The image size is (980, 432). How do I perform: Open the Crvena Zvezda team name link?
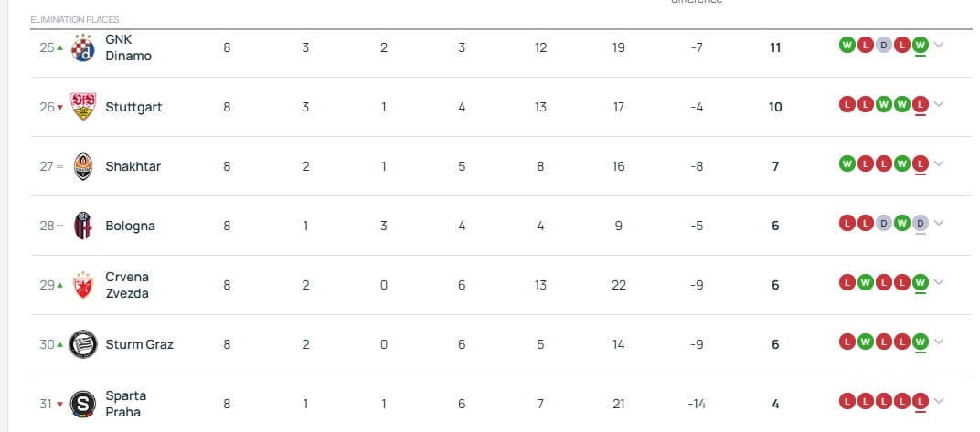[x=127, y=285]
